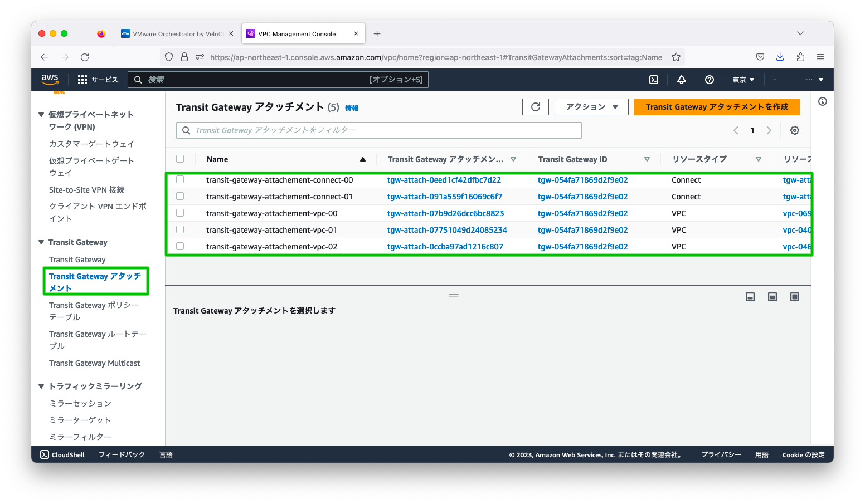Open the services grid menu icon
The height and width of the screenshot is (504, 865).
tap(82, 80)
